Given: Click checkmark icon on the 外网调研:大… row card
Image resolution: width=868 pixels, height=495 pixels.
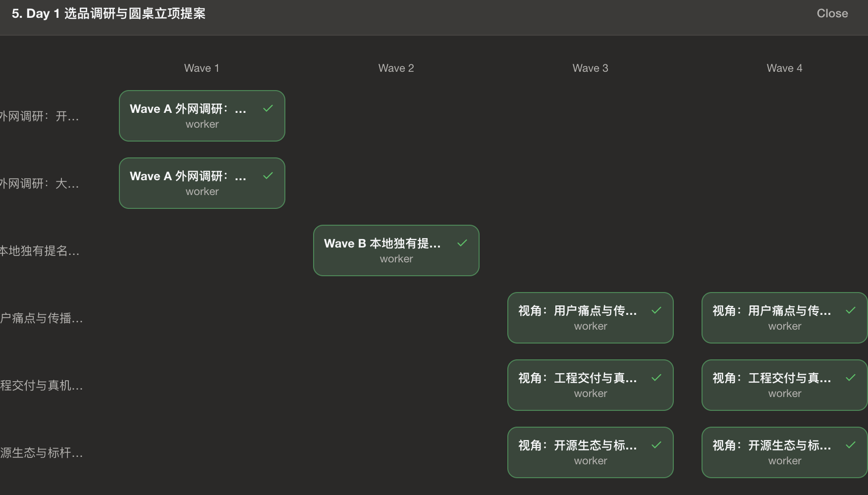Looking at the screenshot, I should (x=268, y=176).
